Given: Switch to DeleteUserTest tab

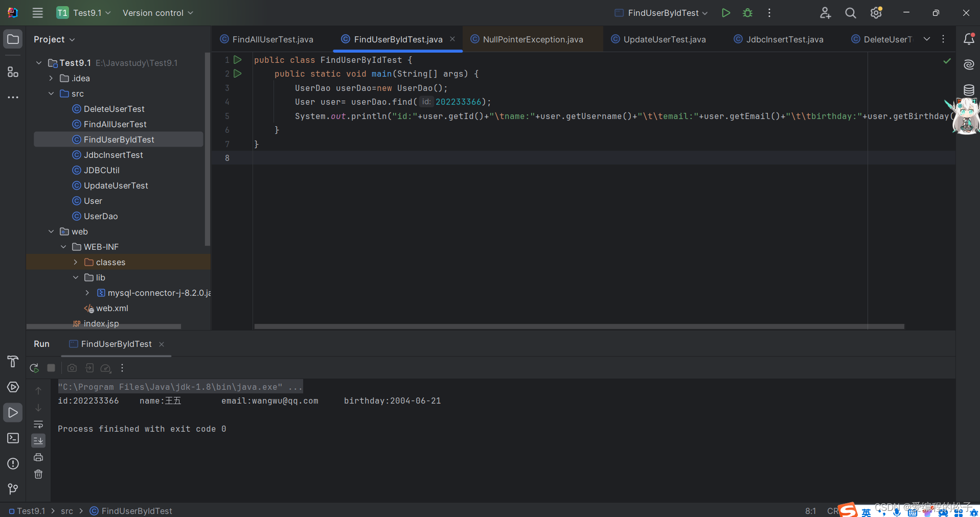Looking at the screenshot, I should tap(882, 39).
